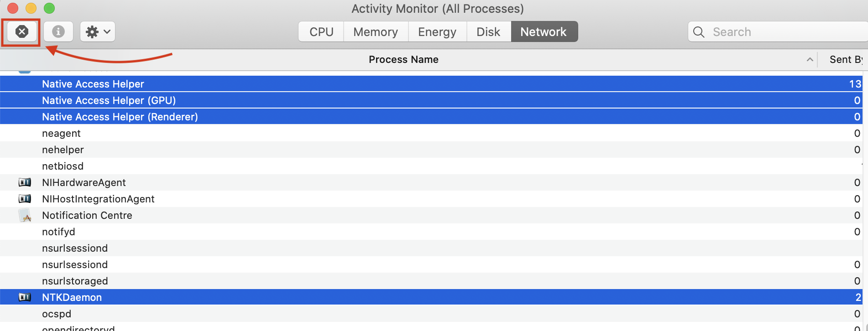The height and width of the screenshot is (331, 868).
Task: Select the Native Access Helper row
Action: coord(431,84)
